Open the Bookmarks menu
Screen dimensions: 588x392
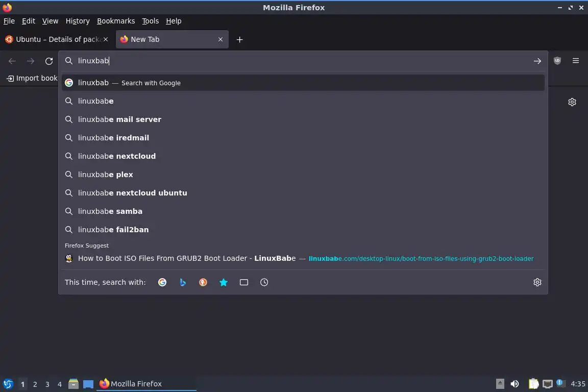[116, 21]
